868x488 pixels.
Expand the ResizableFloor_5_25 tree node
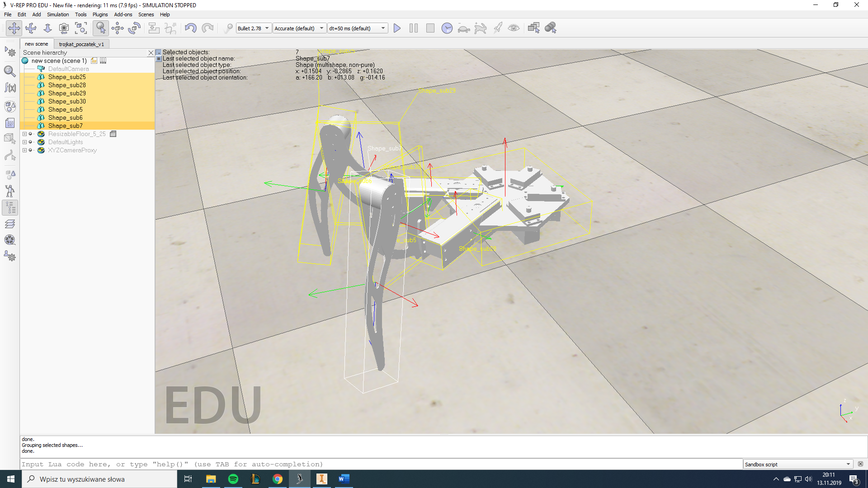24,134
